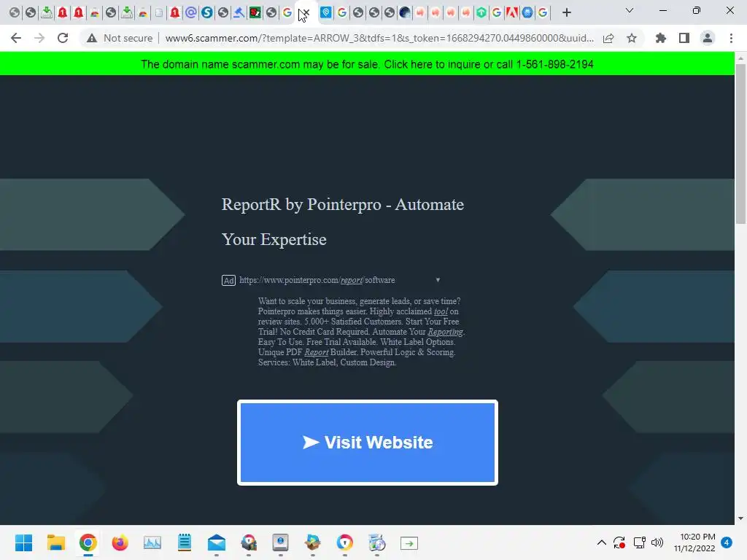Open the blue notepad taskbar app
Viewport: 747px width, 560px height.
[x=185, y=542]
